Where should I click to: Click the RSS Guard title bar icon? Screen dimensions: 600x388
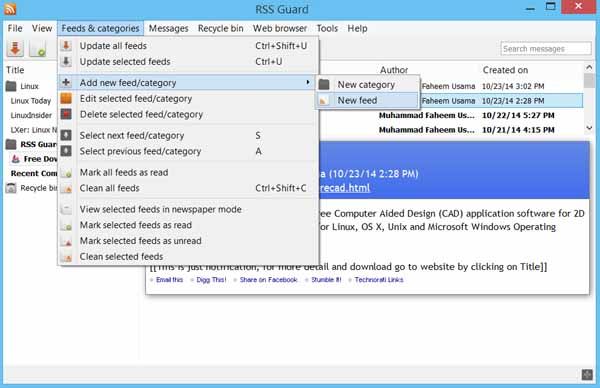[10, 8]
